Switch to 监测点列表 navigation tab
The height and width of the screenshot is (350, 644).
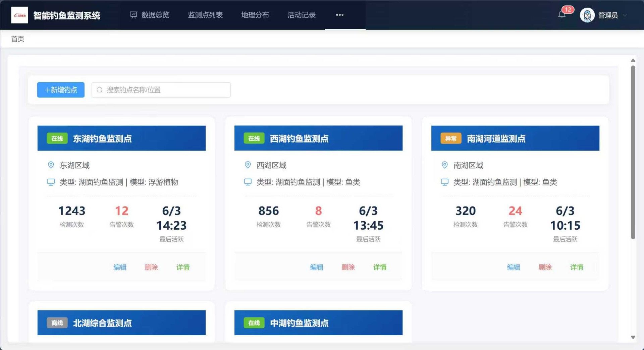205,15
